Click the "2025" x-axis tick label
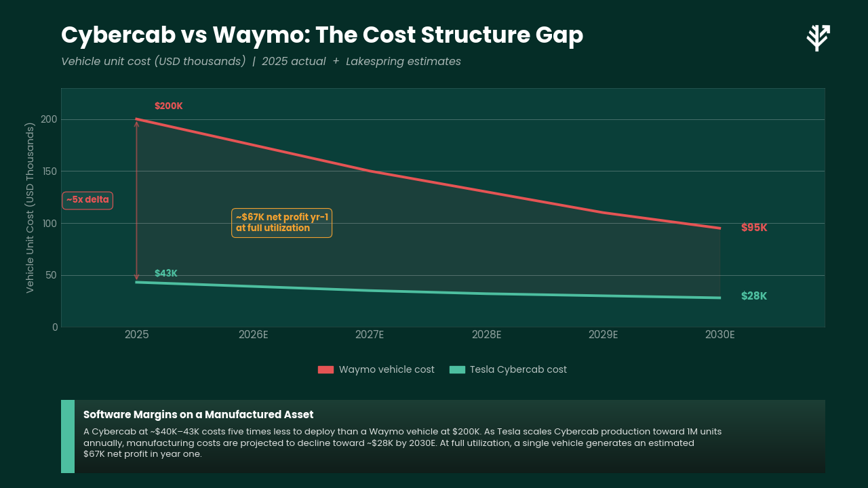The width and height of the screenshot is (868, 488). pos(136,335)
